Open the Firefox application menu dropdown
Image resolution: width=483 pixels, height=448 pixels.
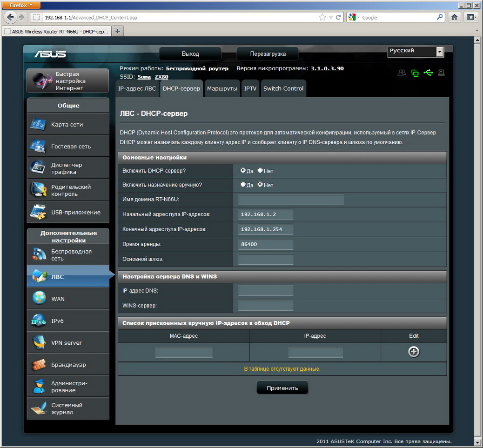click(21, 5)
